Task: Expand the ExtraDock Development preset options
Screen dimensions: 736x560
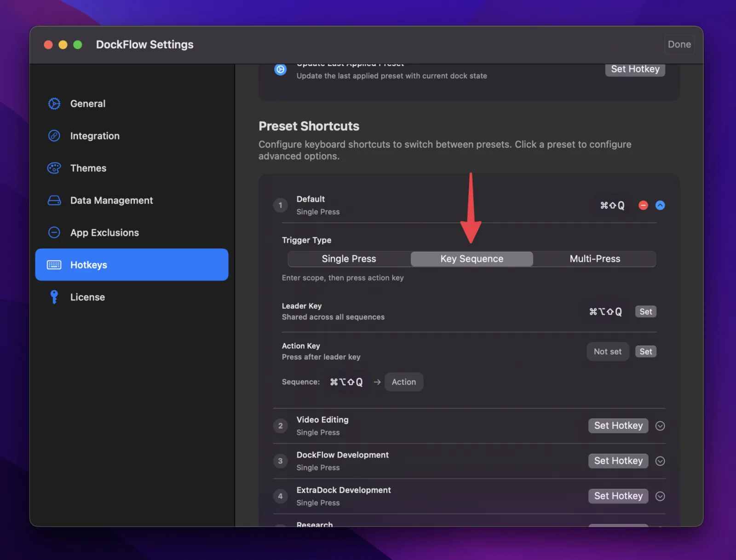Action: pos(660,496)
